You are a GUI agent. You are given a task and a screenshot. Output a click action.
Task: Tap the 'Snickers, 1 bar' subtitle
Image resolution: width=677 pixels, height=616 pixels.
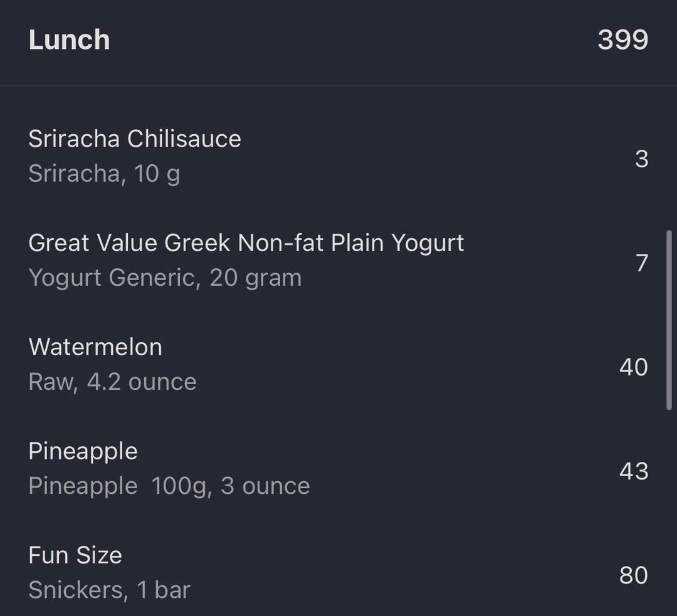pyautogui.click(x=109, y=590)
